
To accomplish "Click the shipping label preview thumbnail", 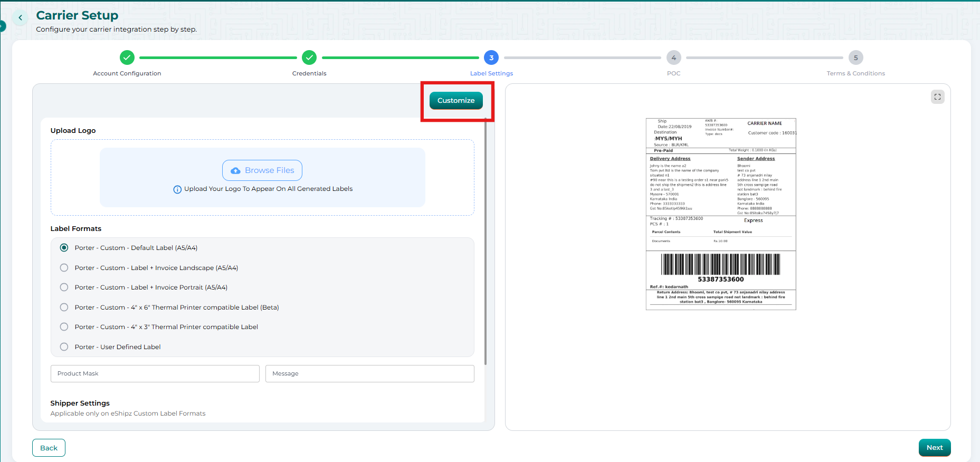I will 721,214.
